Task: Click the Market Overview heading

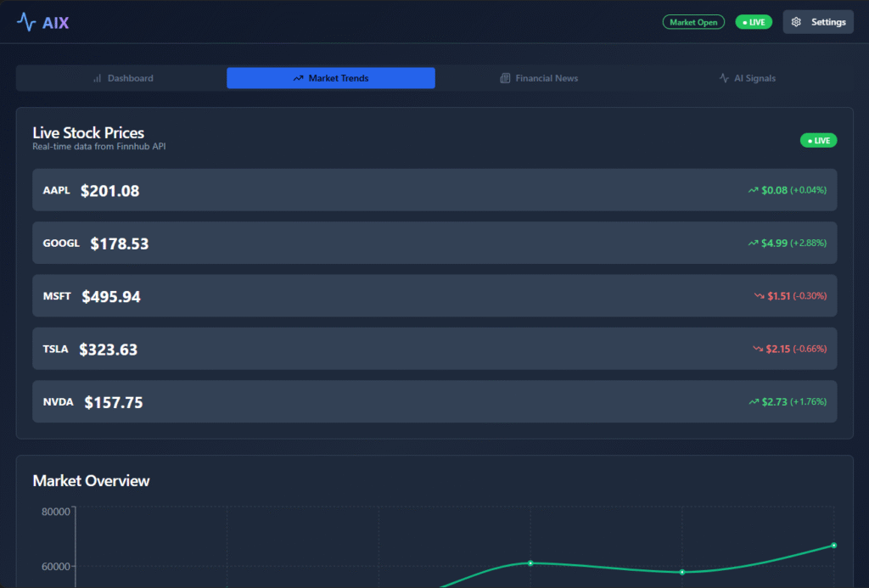Action: pos(91,480)
